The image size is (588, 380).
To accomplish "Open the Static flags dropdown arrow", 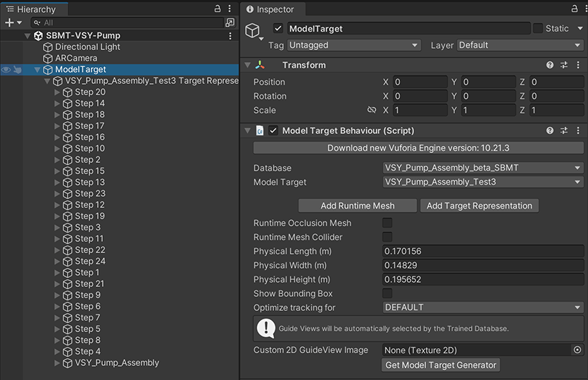I will [580, 28].
